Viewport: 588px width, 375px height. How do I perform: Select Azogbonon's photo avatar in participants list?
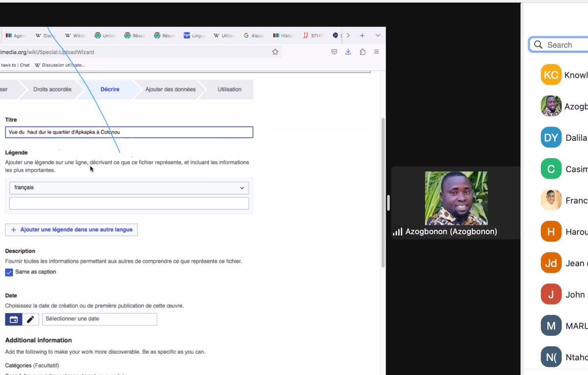click(x=551, y=106)
